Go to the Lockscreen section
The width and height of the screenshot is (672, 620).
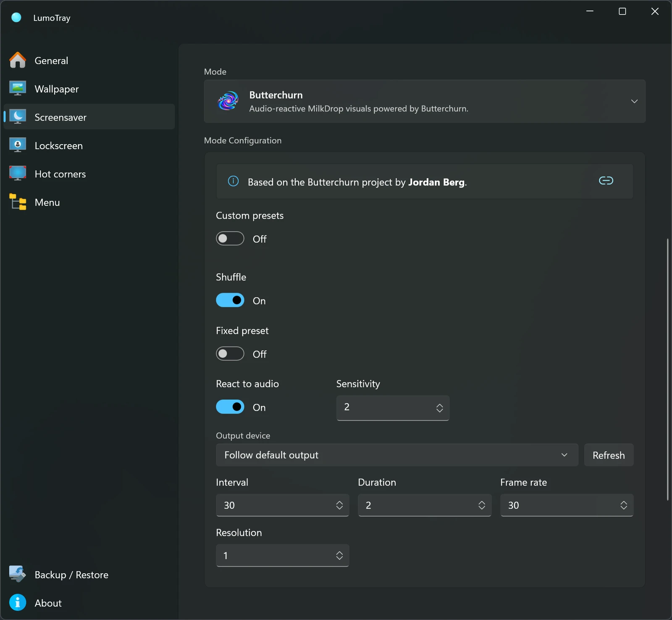[x=89, y=145]
